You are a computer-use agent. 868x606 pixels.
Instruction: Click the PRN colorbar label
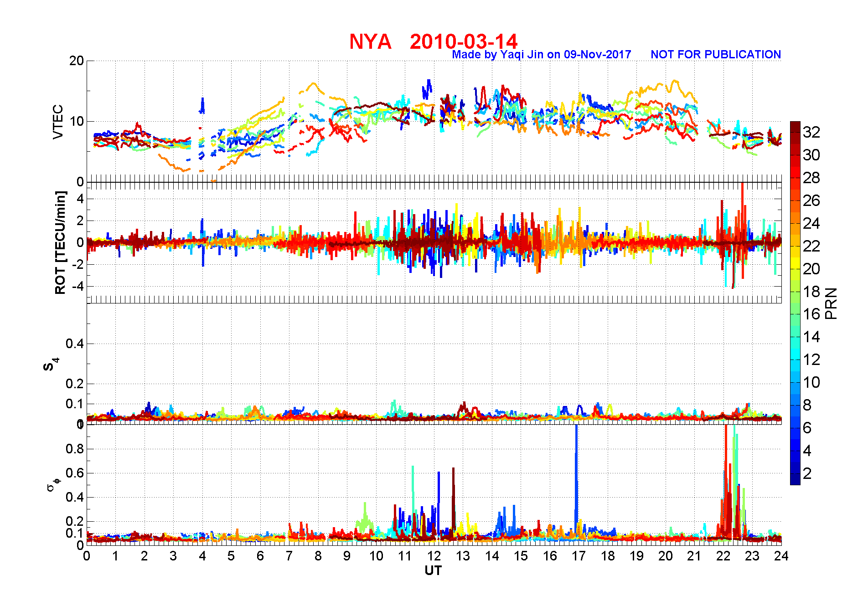[831, 303]
